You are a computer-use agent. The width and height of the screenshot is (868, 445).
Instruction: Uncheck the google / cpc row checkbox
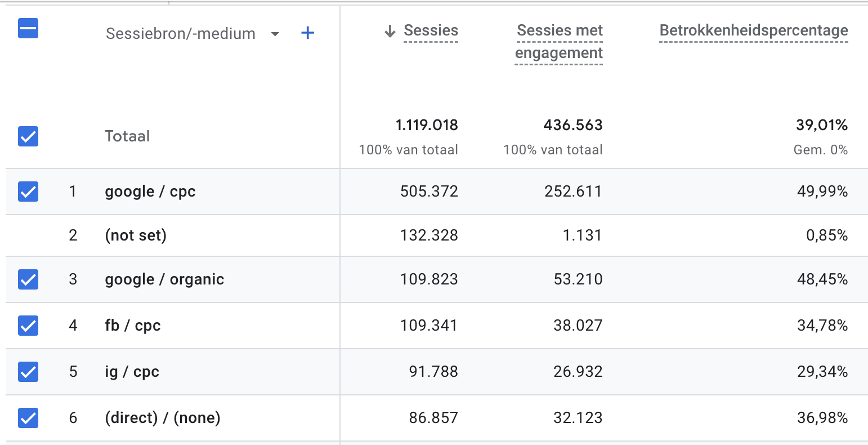click(x=28, y=192)
